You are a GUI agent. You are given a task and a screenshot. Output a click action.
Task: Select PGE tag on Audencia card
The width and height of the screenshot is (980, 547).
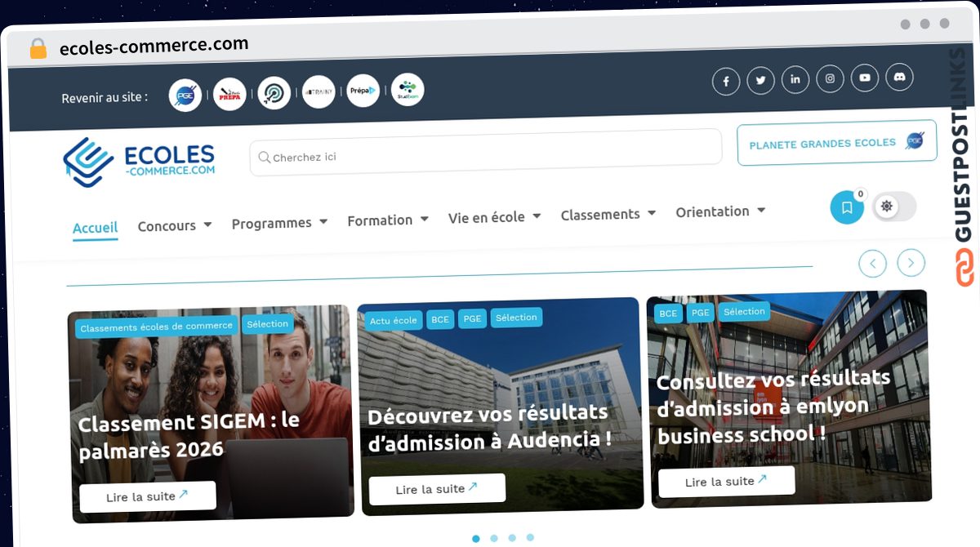(472, 318)
